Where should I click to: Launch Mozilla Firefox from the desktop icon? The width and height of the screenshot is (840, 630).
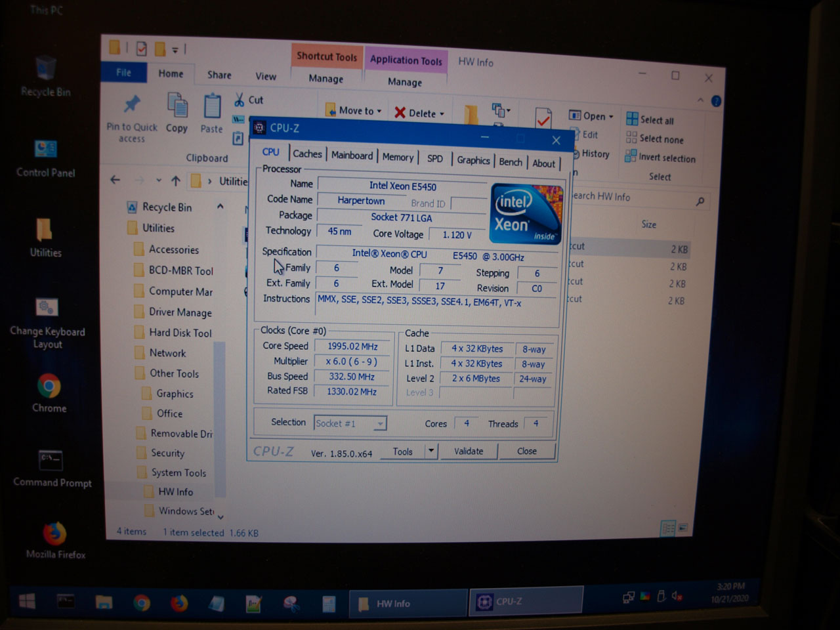pos(55,540)
